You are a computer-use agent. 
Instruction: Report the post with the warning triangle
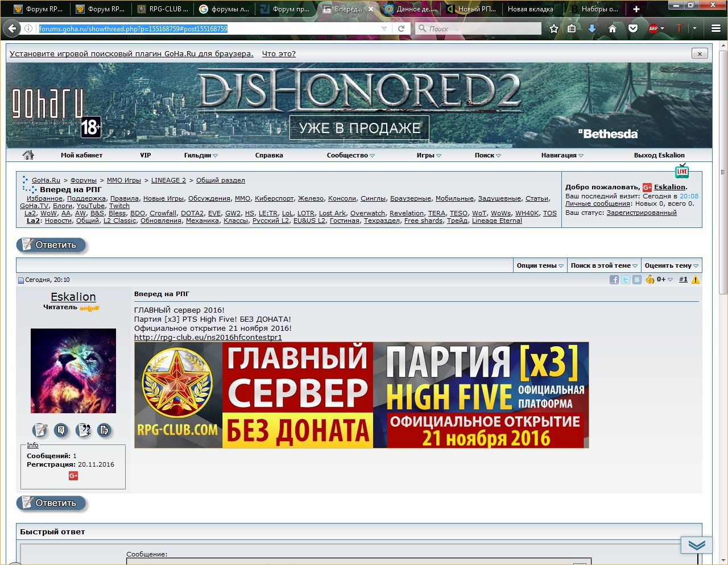[696, 280]
